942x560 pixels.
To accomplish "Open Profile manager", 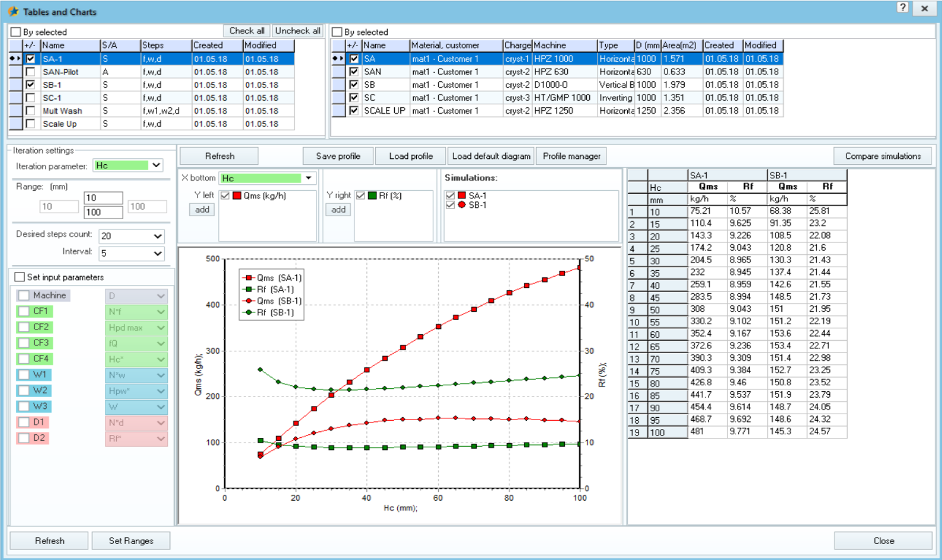I will (571, 156).
